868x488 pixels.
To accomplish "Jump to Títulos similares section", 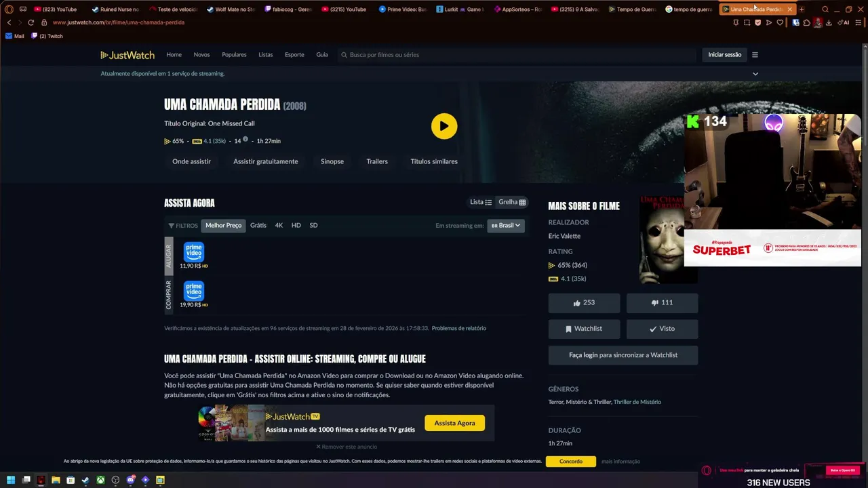I will click(x=434, y=161).
